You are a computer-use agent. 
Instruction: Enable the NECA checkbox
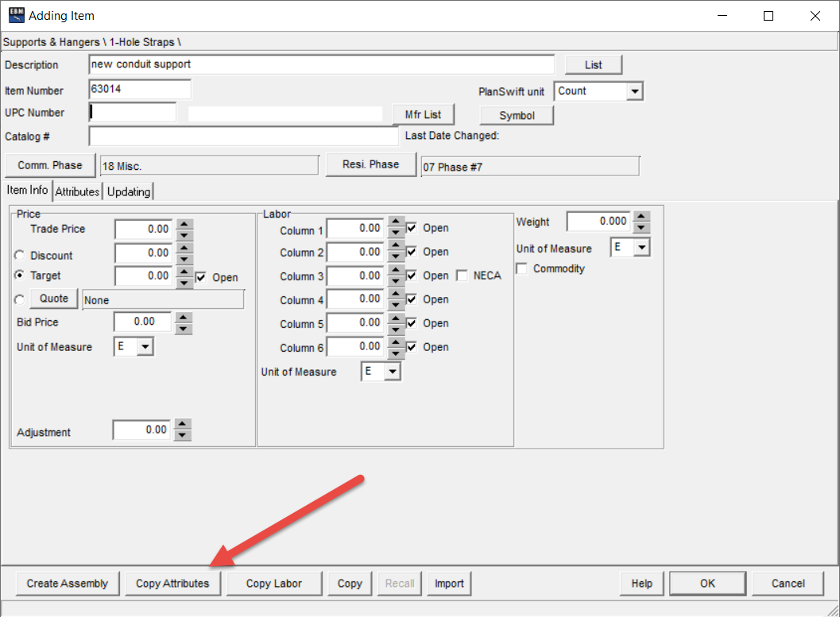(460, 276)
